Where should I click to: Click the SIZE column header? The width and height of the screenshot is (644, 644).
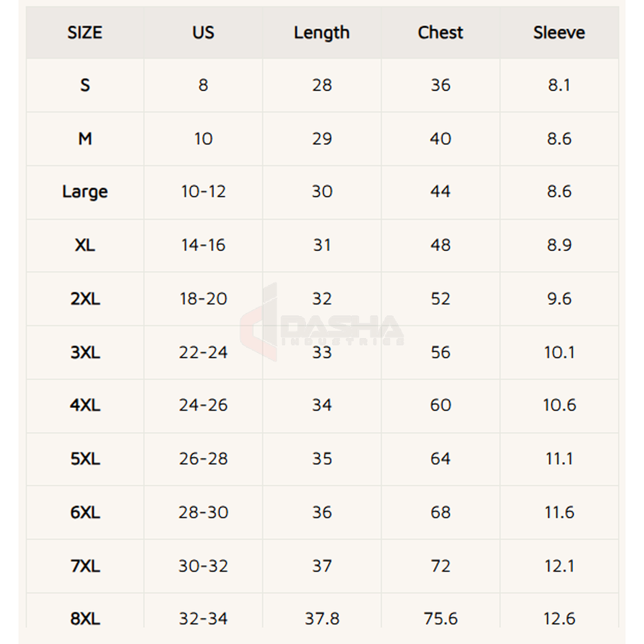click(85, 32)
